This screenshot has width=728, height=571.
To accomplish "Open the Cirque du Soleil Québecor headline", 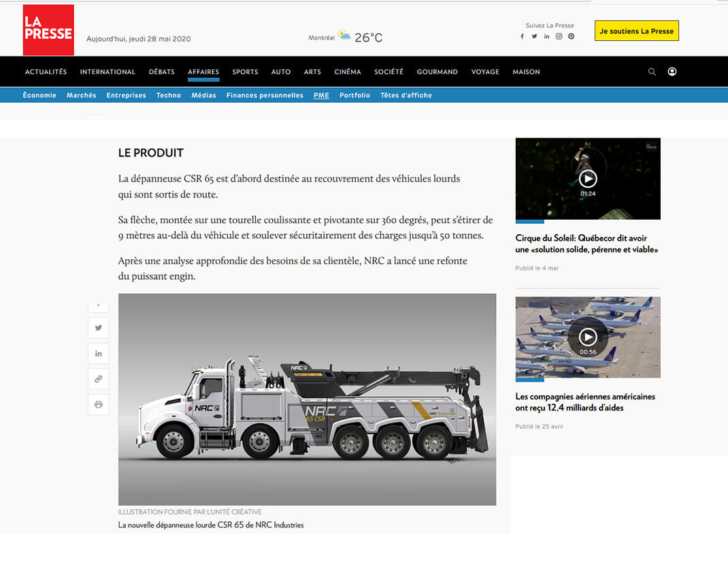I will [587, 244].
